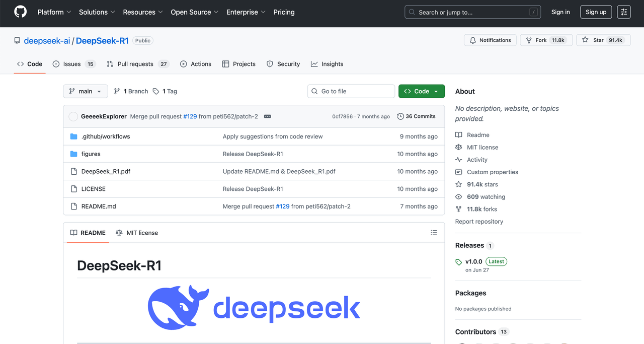Open 'Update README.md & DeepSeek_R1.pdf' commit message

(279, 171)
